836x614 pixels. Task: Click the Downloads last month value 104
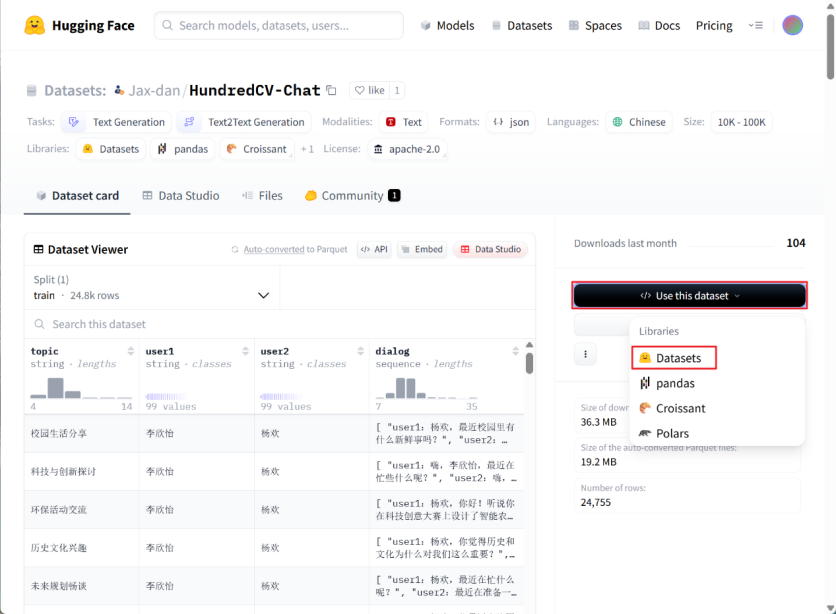[795, 243]
